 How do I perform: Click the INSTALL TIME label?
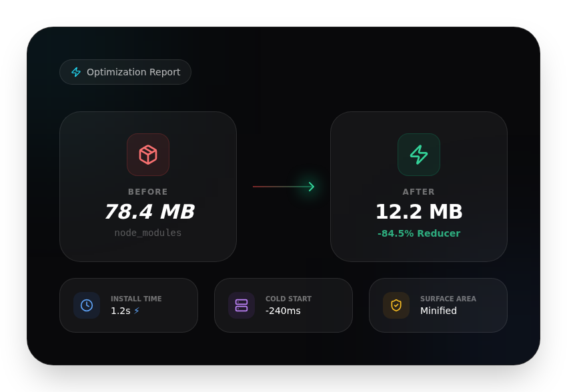[x=136, y=299]
